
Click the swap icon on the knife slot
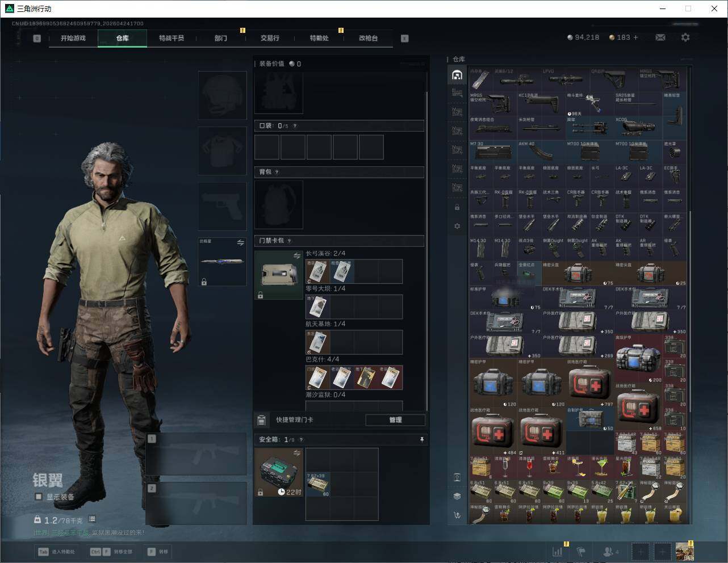pyautogui.click(x=240, y=242)
